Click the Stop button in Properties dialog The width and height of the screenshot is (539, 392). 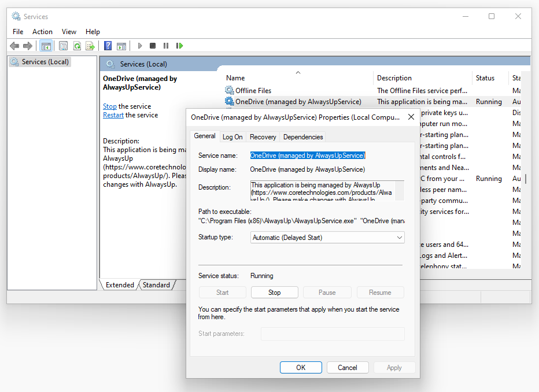[274, 293]
